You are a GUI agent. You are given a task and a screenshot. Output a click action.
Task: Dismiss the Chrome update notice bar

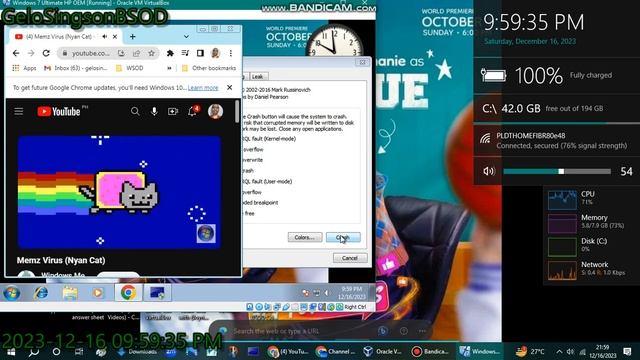pyautogui.click(x=229, y=87)
